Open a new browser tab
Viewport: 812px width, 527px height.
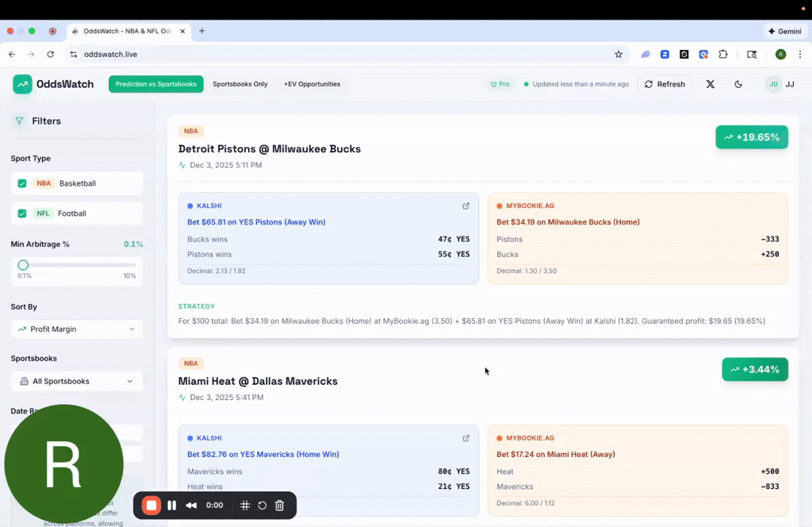click(x=202, y=31)
